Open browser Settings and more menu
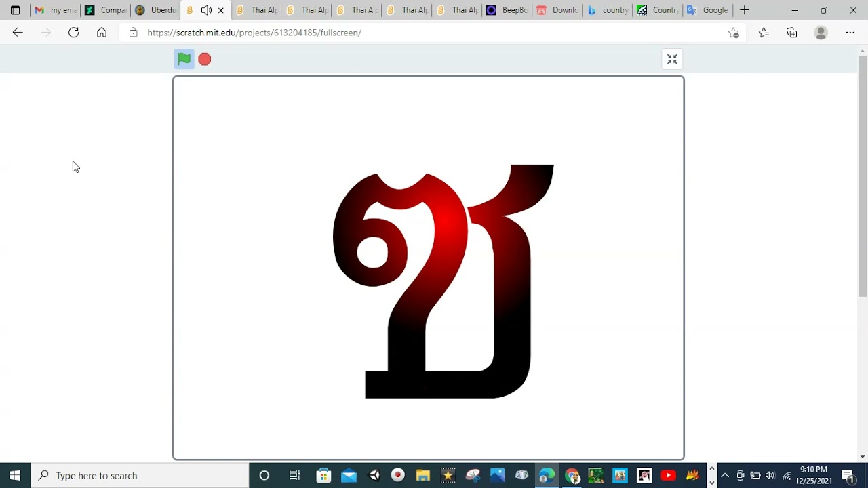 (x=850, y=33)
